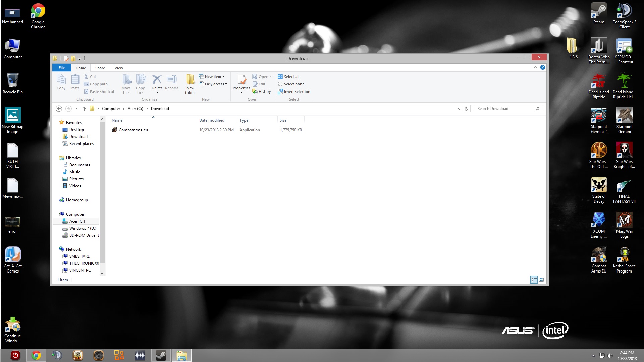Click Copy path in ribbon
Viewport: 644px width, 362px height.
pyautogui.click(x=96, y=84)
